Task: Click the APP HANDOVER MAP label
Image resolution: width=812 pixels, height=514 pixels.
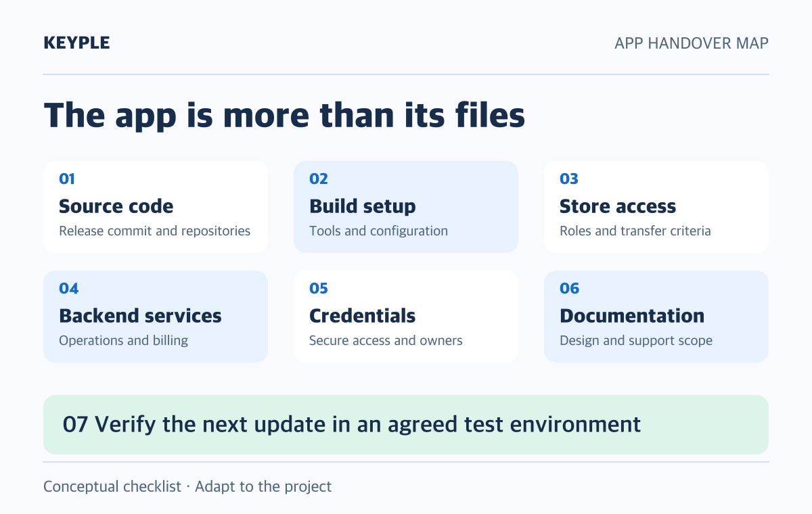Action: 692,43
